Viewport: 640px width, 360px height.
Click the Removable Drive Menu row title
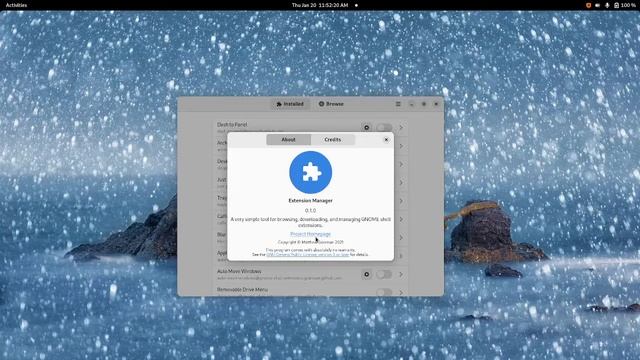pyautogui.click(x=242, y=289)
